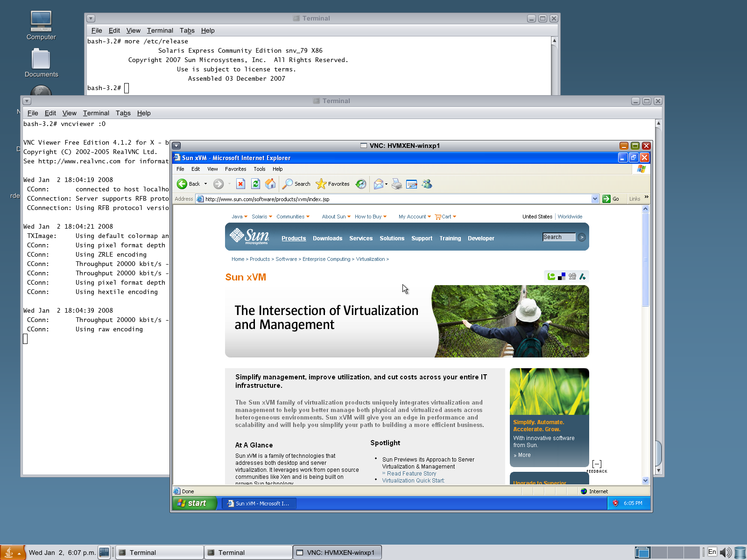Click the IE Messenger people icon

[x=427, y=184]
